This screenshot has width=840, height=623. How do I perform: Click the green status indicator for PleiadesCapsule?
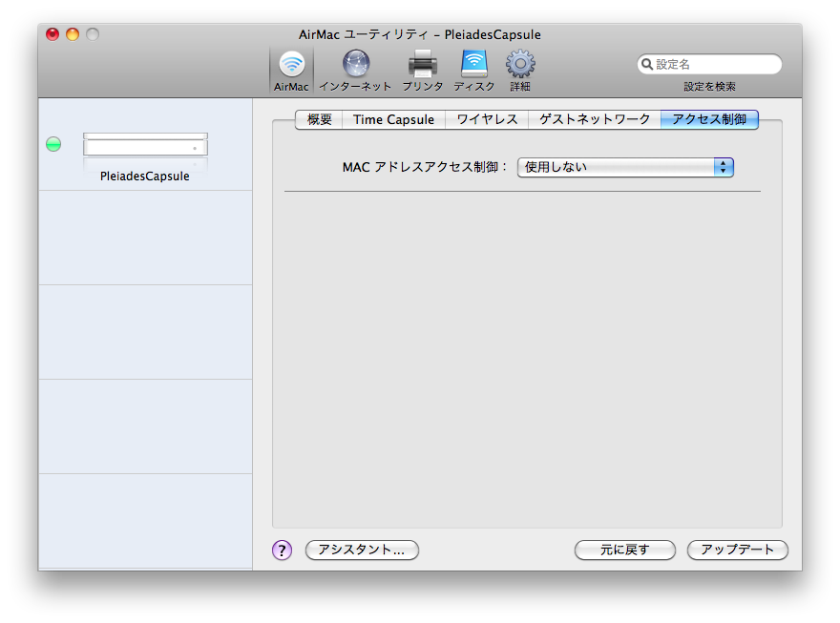[53, 144]
